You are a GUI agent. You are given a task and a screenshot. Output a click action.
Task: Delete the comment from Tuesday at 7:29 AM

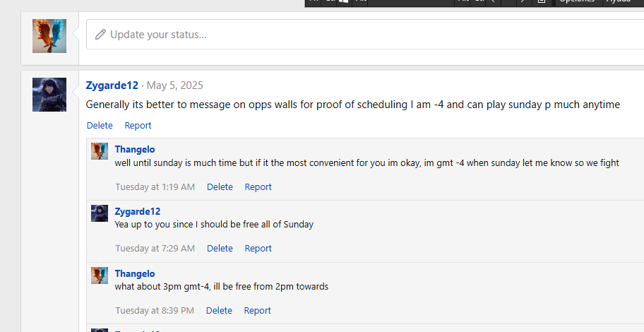coord(220,249)
